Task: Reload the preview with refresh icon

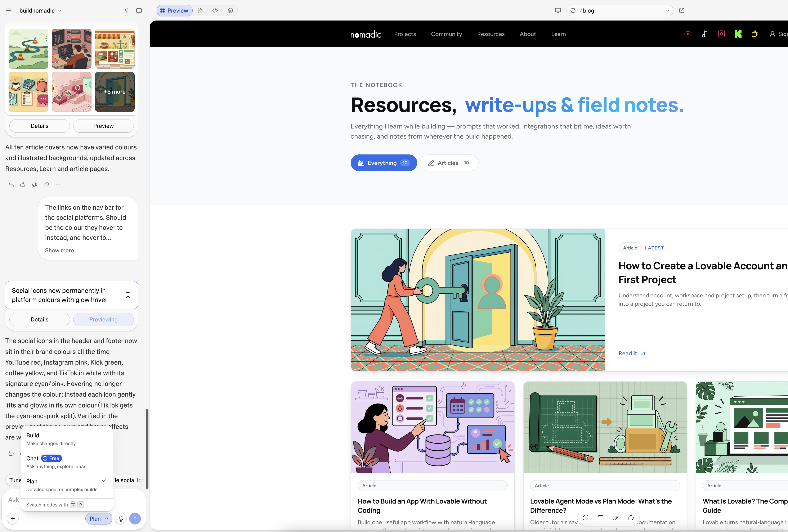Action: pyautogui.click(x=573, y=10)
